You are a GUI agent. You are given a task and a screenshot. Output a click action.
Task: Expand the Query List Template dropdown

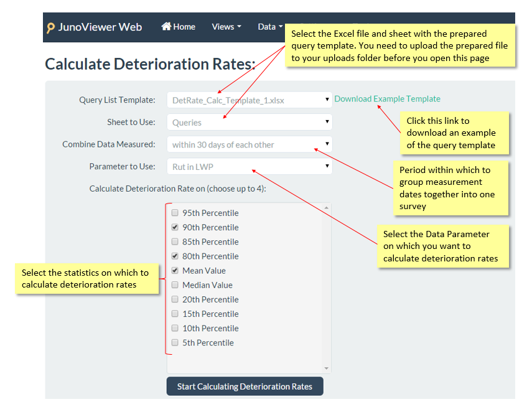click(250, 100)
